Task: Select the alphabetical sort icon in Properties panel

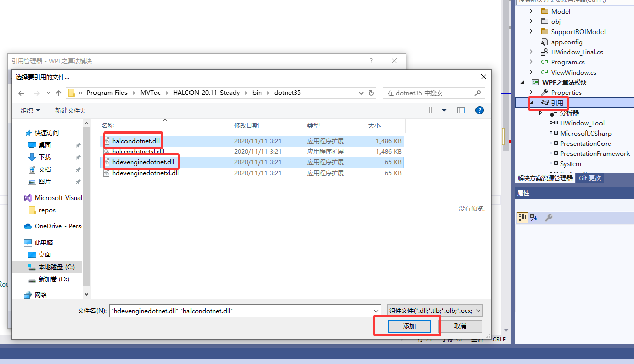Action: pos(533,217)
